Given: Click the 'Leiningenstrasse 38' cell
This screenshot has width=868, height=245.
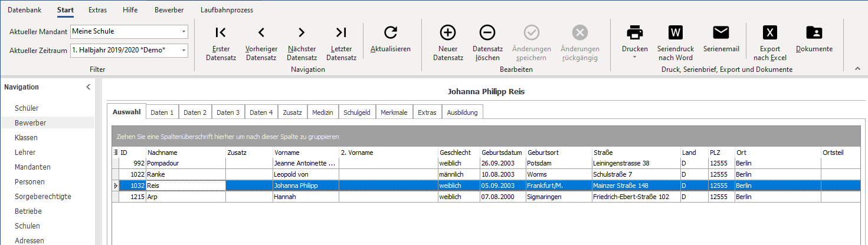Looking at the screenshot, I should pos(636,163).
